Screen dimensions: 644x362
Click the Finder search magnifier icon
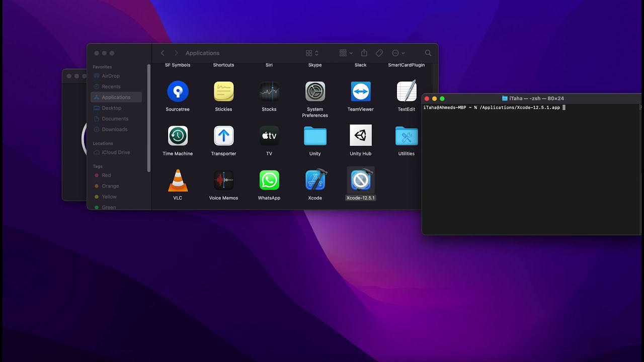tap(428, 53)
